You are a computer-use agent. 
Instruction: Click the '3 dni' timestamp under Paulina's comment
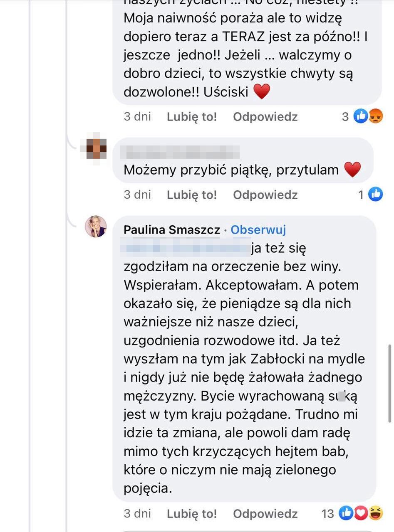coord(137,514)
